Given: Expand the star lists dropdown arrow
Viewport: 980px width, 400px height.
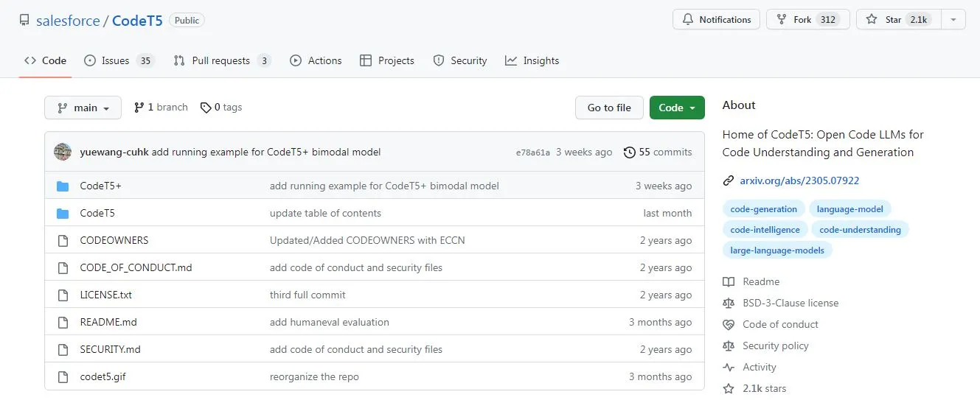Looking at the screenshot, I should [x=953, y=20].
